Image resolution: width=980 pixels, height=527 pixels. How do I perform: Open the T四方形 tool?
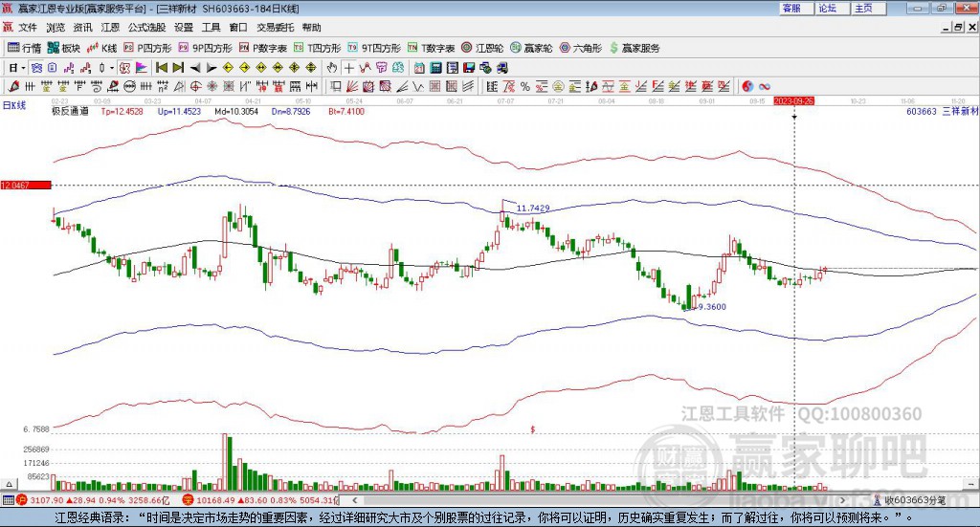click(318, 48)
